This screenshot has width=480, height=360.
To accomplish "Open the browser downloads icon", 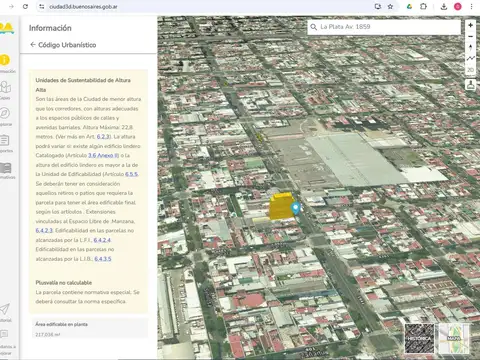I will 444,7.
